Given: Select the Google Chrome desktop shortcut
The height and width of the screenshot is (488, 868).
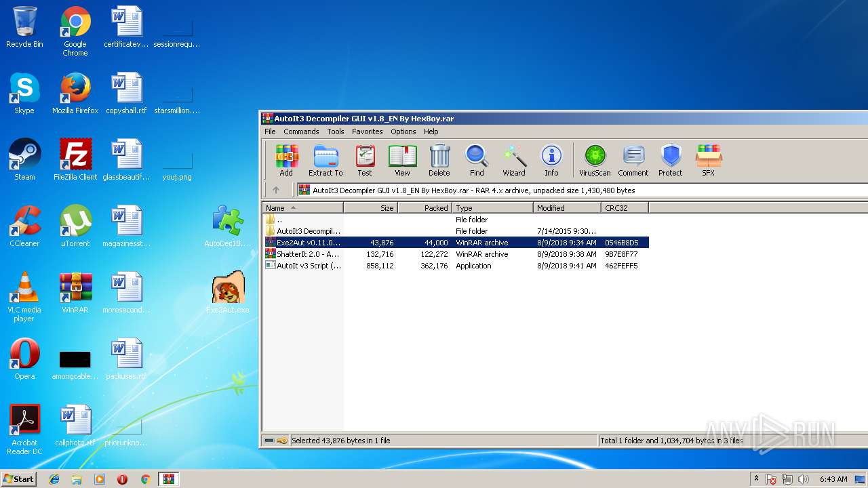Looking at the screenshot, I should click(x=75, y=31).
